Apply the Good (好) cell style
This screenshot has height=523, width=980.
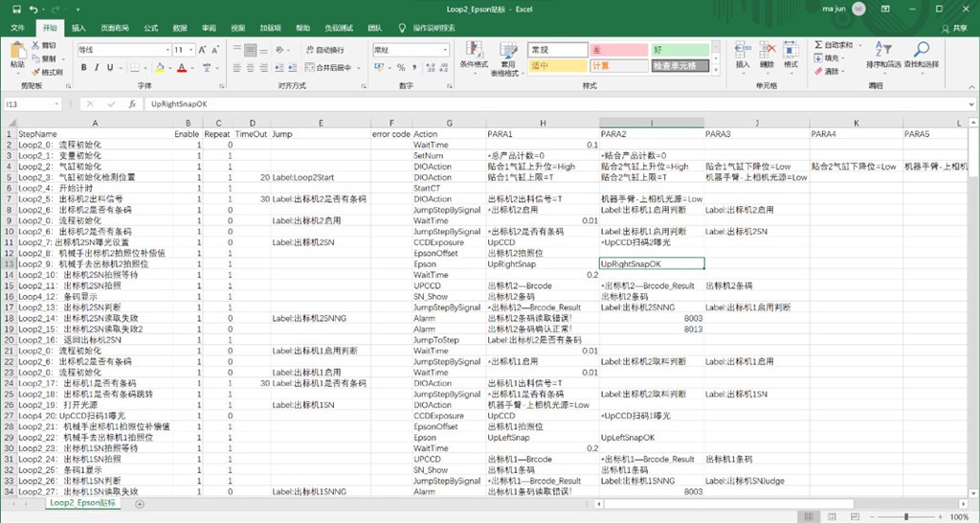[680, 50]
